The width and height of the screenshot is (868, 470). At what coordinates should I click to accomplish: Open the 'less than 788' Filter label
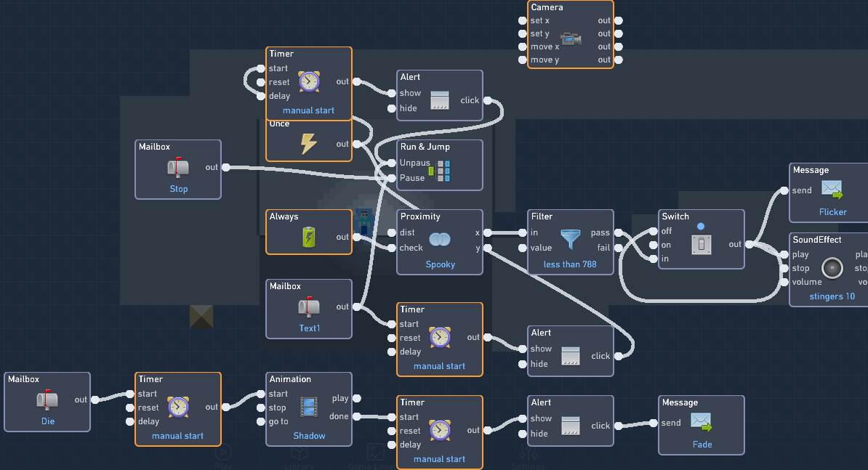(570, 264)
